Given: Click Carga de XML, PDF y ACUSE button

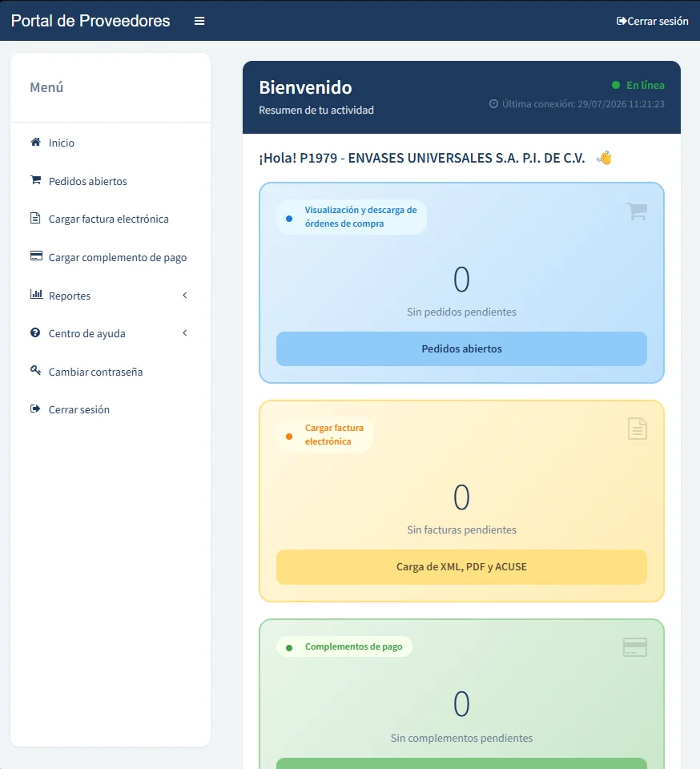Looking at the screenshot, I should pyautogui.click(x=461, y=567).
